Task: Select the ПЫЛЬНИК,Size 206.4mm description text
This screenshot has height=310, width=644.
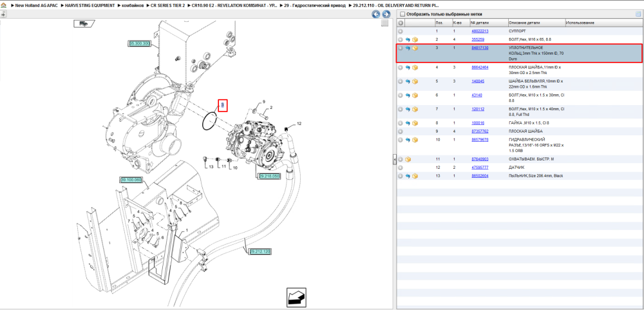Action: coord(536,176)
